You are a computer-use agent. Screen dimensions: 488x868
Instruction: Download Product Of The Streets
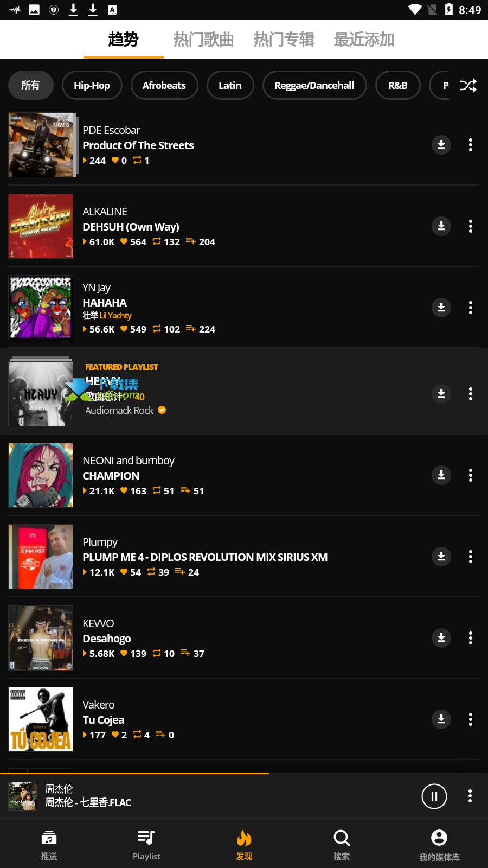click(x=441, y=144)
